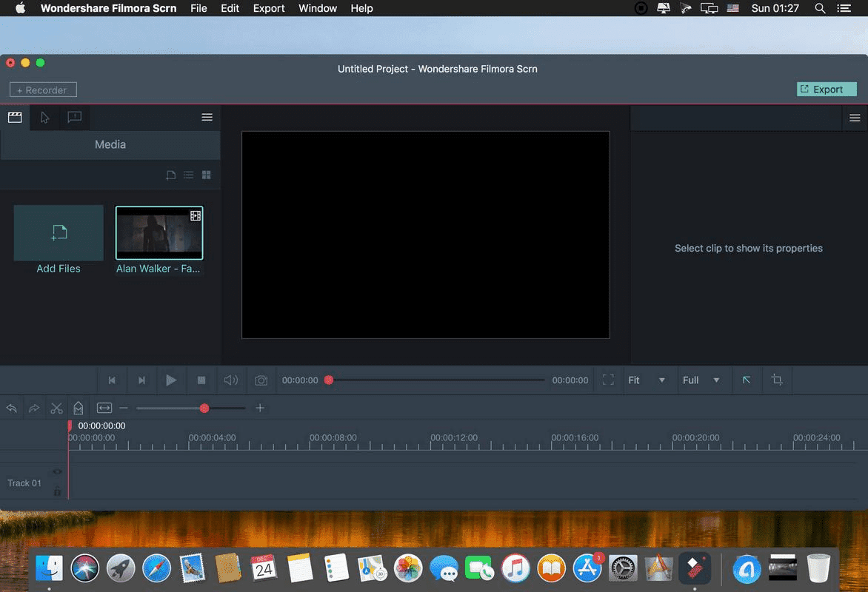Zoom in the timeline with plus
868x592 pixels.
[x=260, y=408]
